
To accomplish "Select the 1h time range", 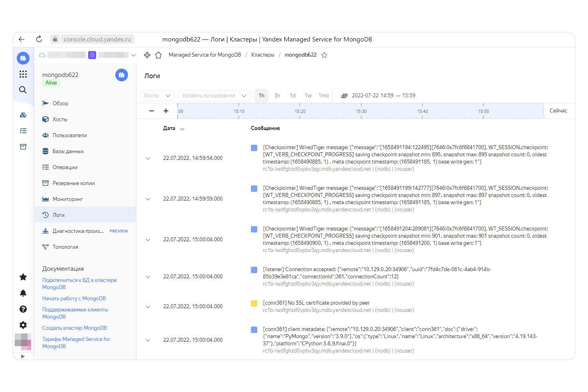I will point(262,96).
